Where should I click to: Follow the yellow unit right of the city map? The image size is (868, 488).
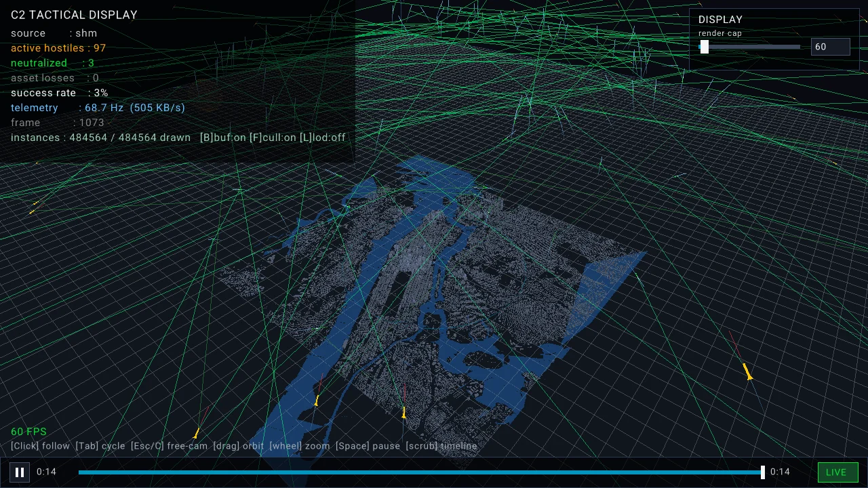(x=747, y=372)
